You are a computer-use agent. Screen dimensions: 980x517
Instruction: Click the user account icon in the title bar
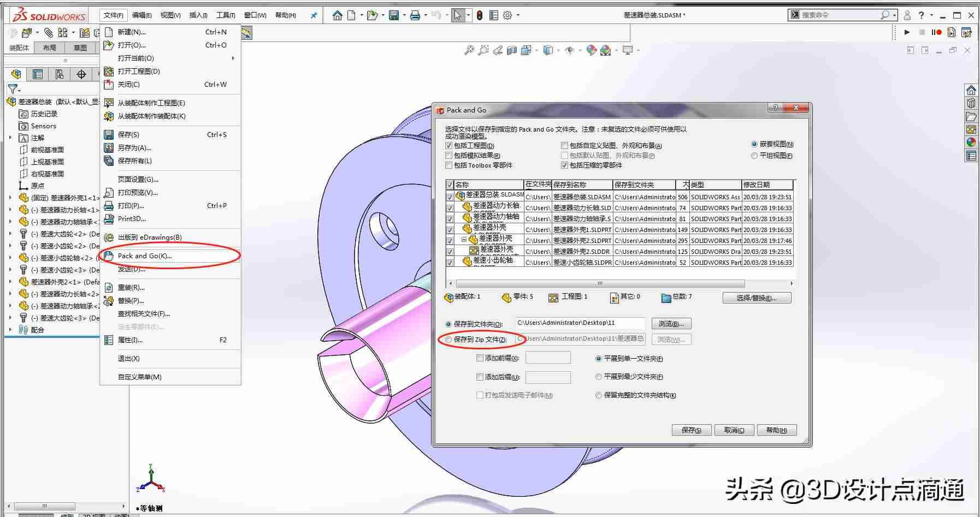click(x=907, y=15)
